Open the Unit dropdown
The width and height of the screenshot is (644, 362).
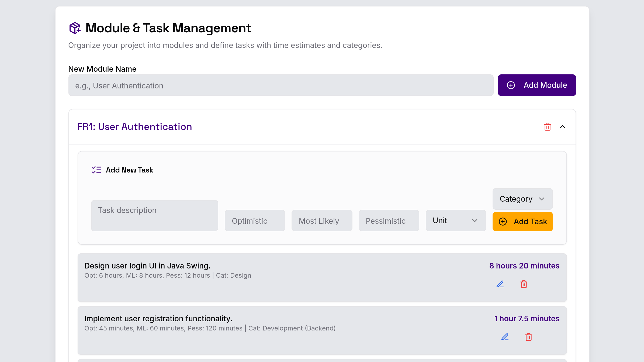coord(456,220)
